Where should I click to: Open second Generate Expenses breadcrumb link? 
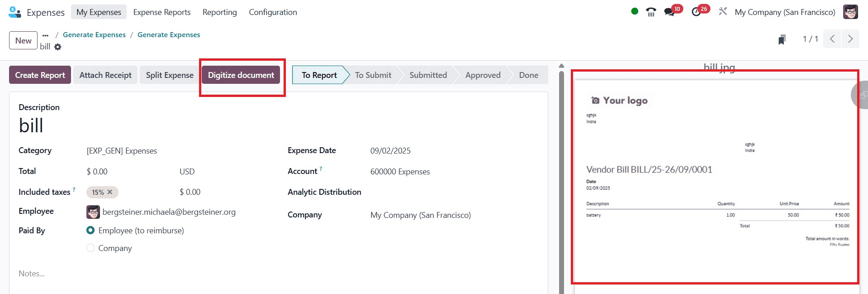click(x=169, y=35)
